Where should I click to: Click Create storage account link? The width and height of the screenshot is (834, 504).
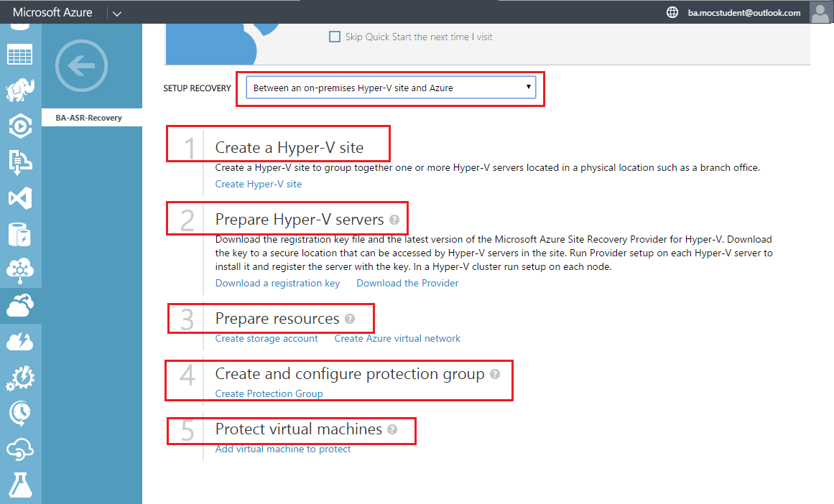coord(267,339)
